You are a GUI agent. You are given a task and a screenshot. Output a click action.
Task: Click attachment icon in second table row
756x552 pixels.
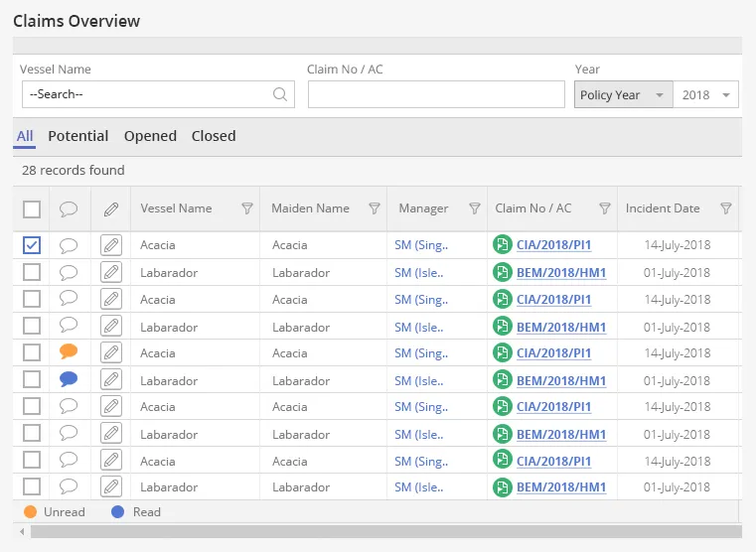pos(111,272)
